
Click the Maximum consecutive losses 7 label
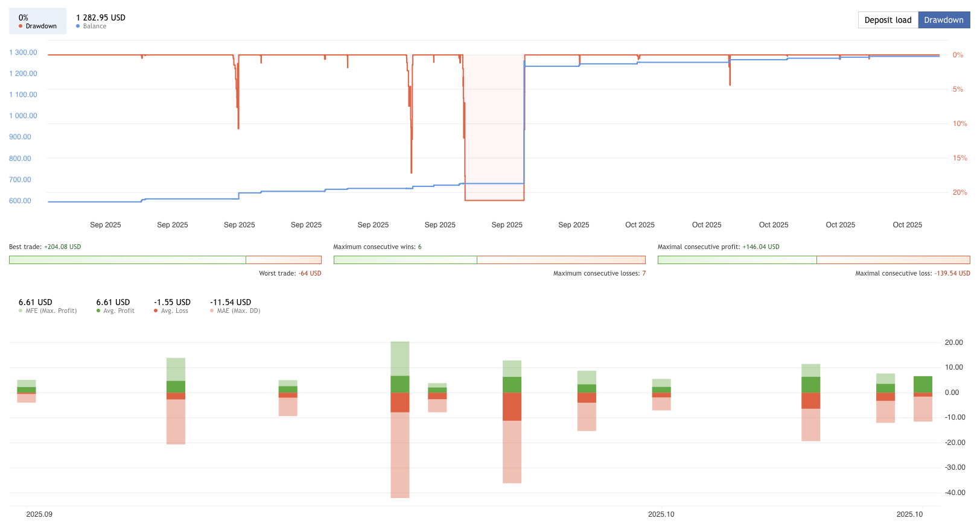coord(599,274)
